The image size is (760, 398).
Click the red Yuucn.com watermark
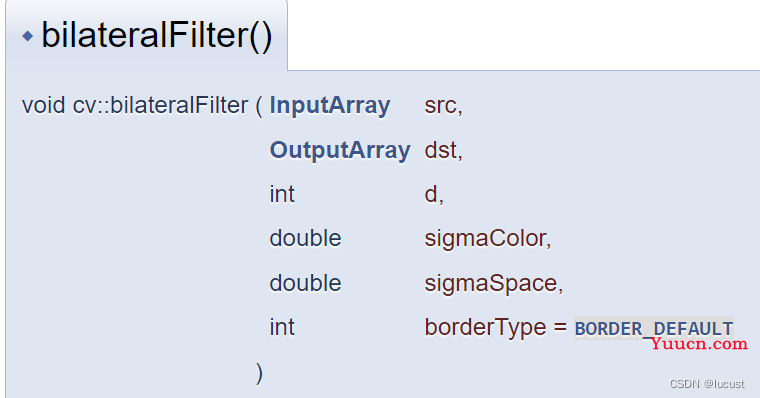[x=699, y=344]
